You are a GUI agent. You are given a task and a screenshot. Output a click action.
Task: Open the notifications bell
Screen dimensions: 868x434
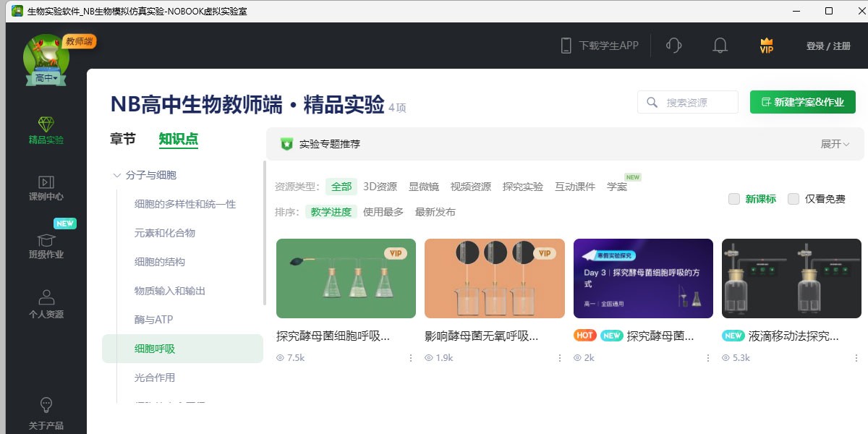tap(720, 46)
